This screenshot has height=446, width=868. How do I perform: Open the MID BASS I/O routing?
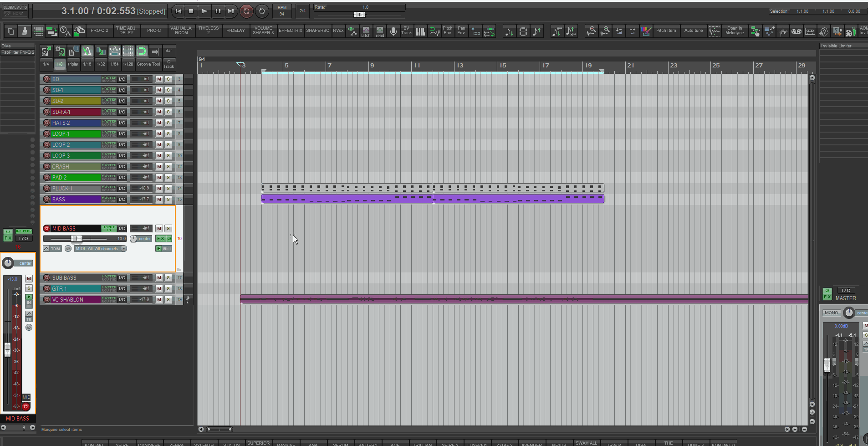[122, 229]
